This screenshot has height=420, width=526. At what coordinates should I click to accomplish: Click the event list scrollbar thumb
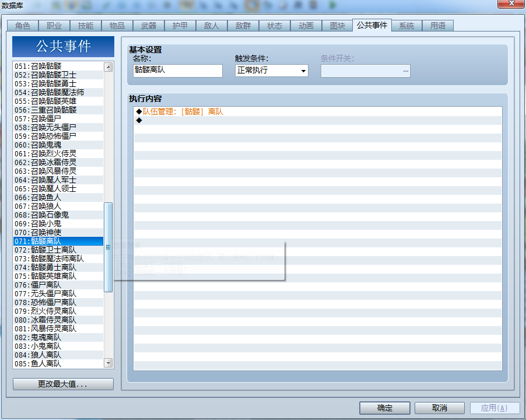(108, 247)
